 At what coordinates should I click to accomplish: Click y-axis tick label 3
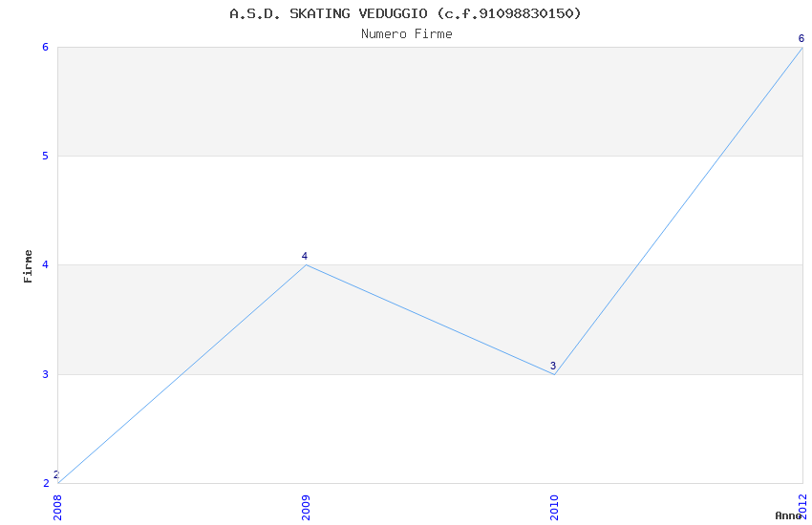[45, 374]
